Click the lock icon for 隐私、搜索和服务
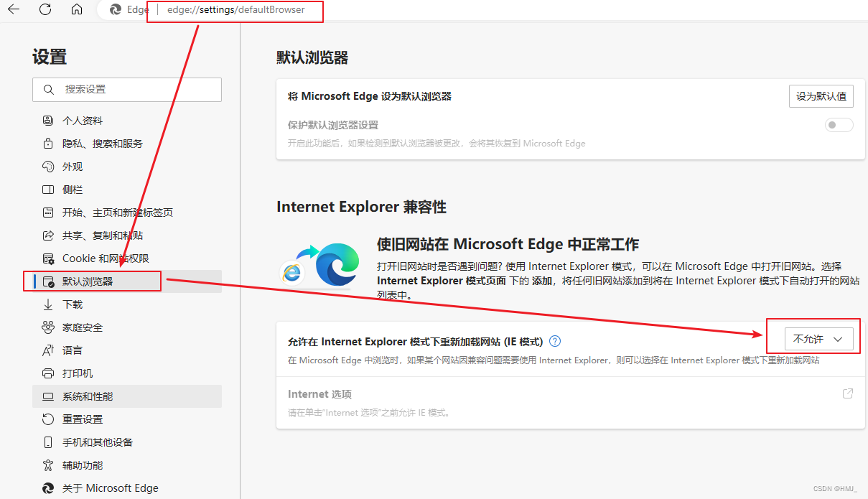Image resolution: width=868 pixels, height=499 pixels. click(x=48, y=144)
